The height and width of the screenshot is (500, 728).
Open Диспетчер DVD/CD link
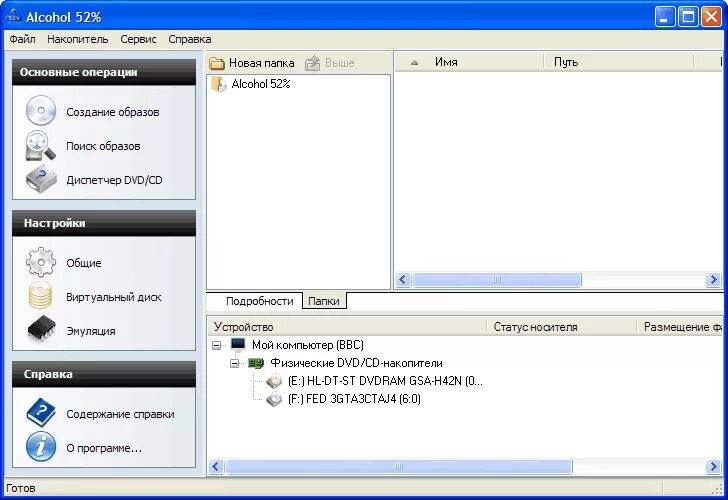pos(114,180)
